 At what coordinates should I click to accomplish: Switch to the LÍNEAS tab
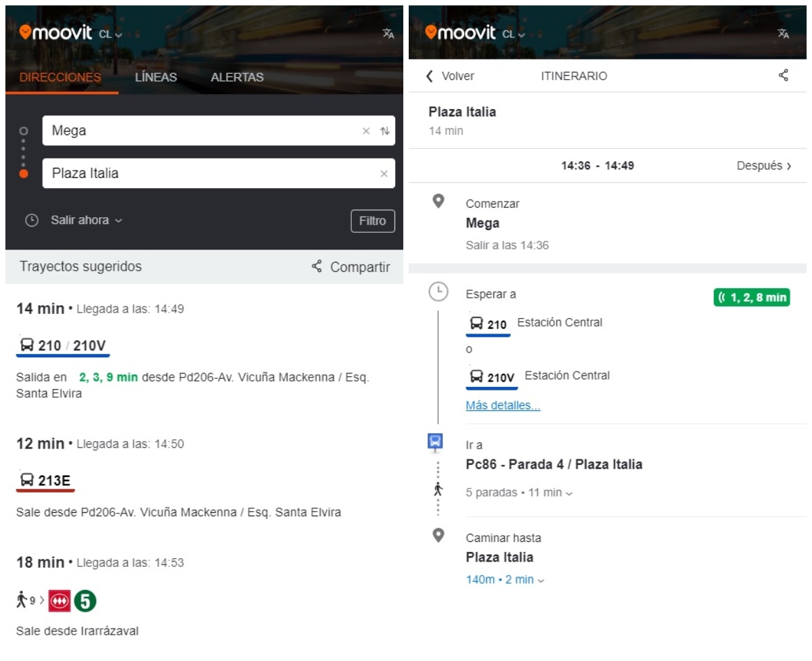point(155,77)
